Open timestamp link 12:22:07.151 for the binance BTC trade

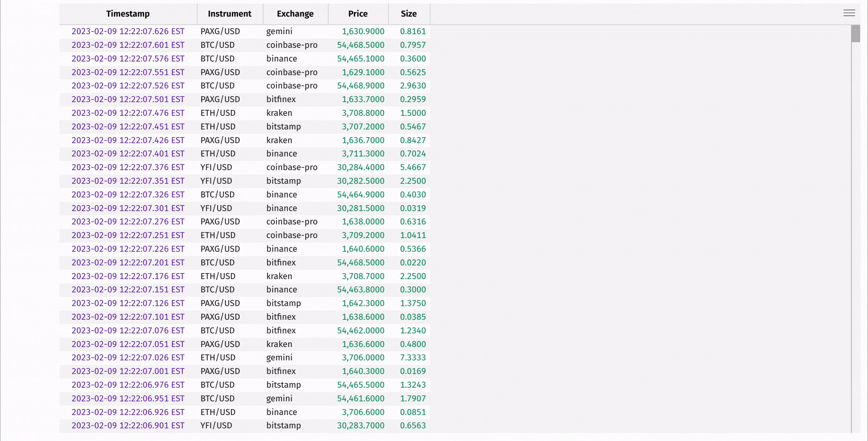tap(128, 290)
